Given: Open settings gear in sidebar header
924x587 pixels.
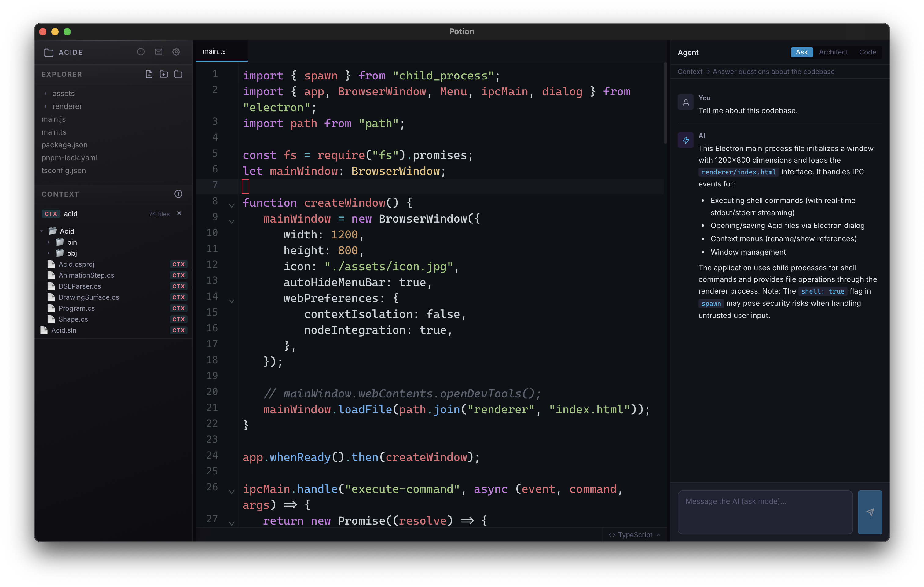Looking at the screenshot, I should coord(176,52).
